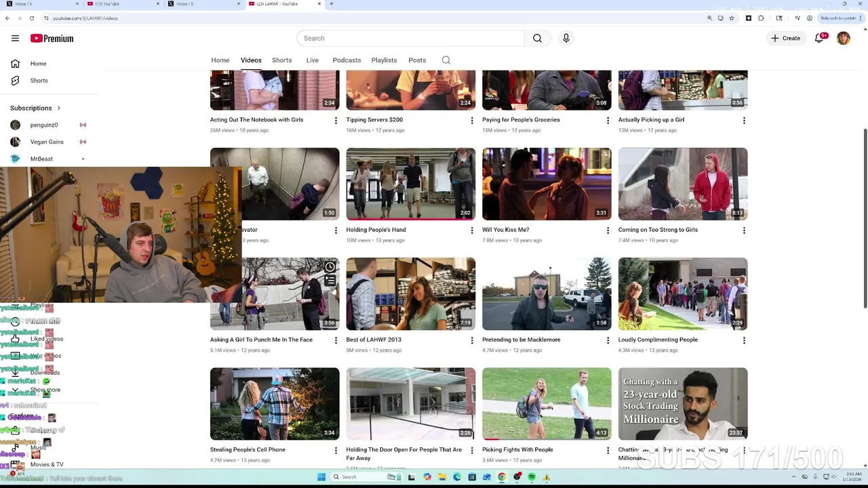Open Acting Out The Notebook with Girls

click(257, 120)
